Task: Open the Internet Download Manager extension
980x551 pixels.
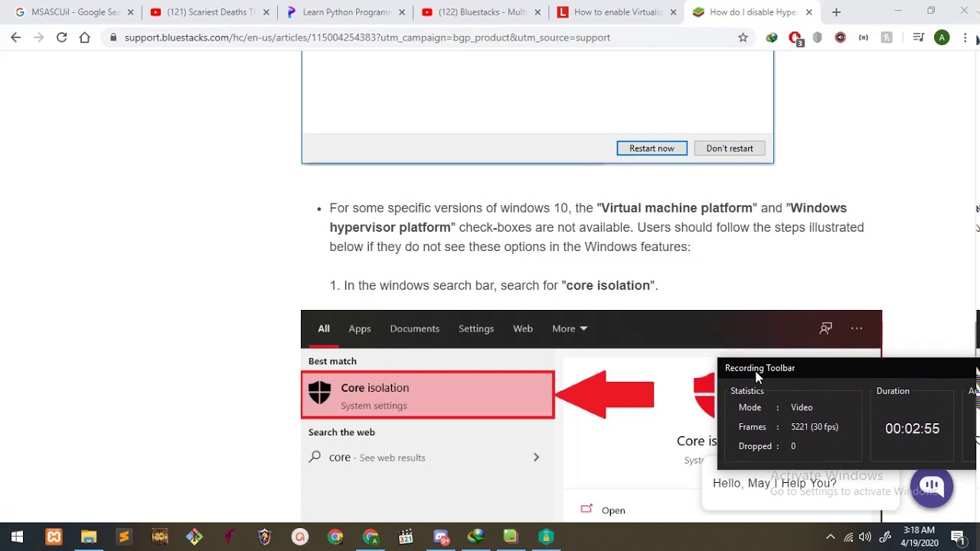Action: (x=772, y=37)
